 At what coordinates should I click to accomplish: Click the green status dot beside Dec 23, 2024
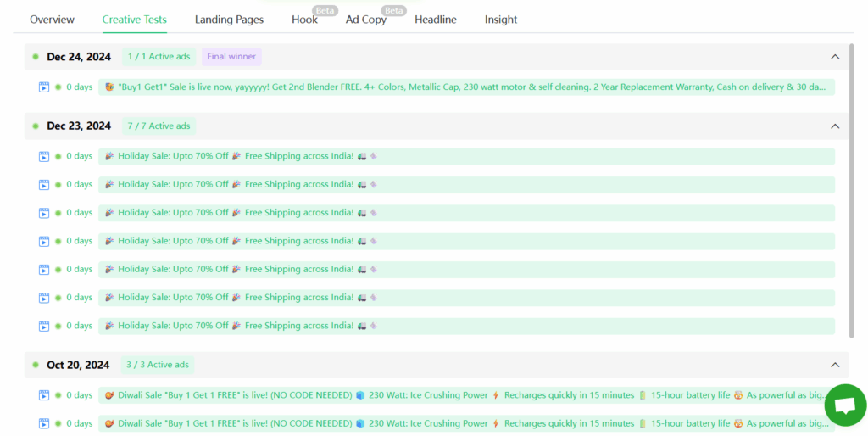coord(36,126)
